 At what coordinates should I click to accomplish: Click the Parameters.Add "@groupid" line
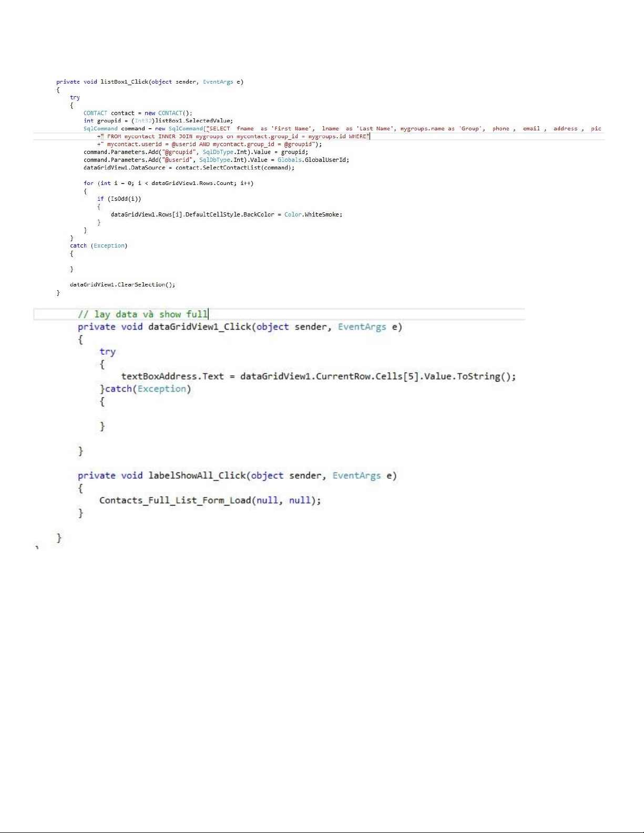click(196, 152)
